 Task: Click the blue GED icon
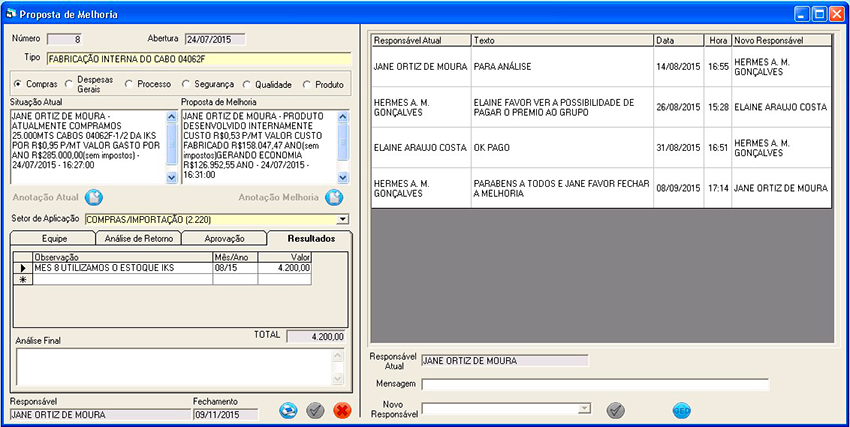[681, 410]
